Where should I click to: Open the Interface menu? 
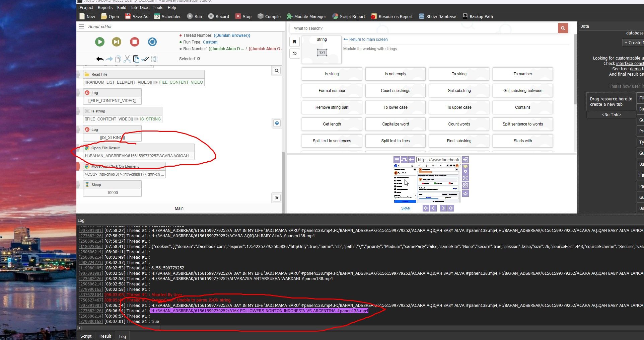139,7
